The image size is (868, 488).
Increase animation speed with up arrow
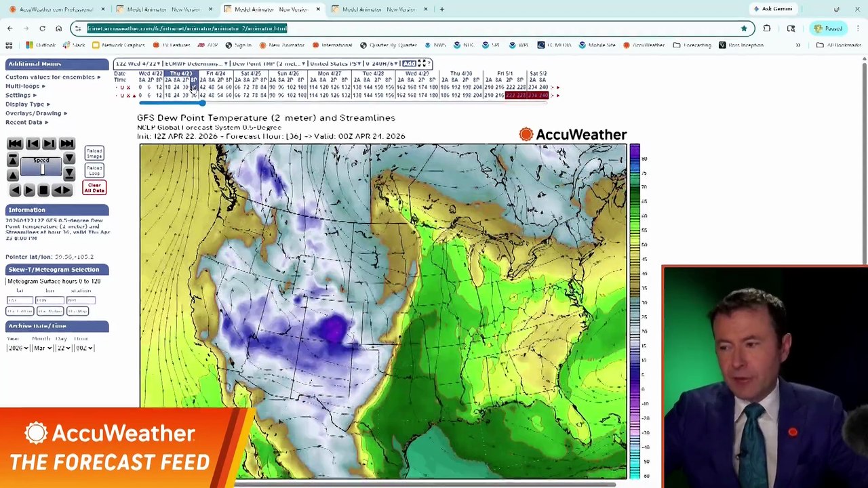(x=12, y=174)
